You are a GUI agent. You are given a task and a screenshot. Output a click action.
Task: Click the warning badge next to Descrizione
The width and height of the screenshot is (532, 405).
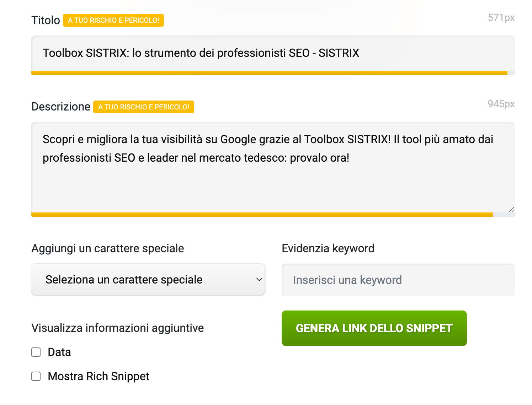click(143, 107)
